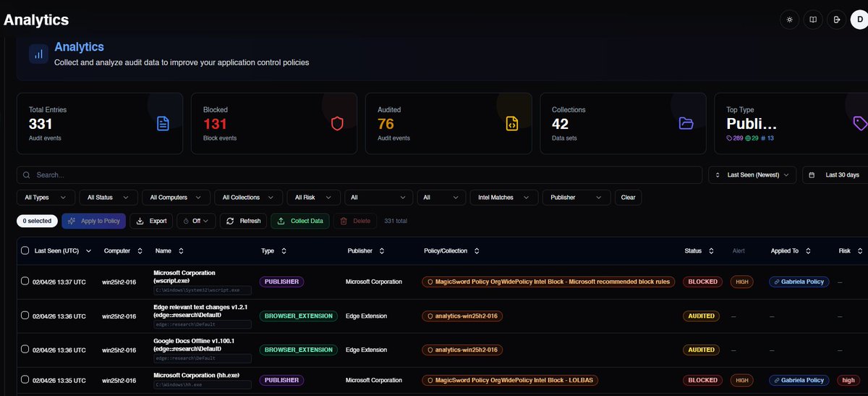The height and width of the screenshot is (396, 868).
Task: Click the 0 selected pill
Action: (x=37, y=221)
